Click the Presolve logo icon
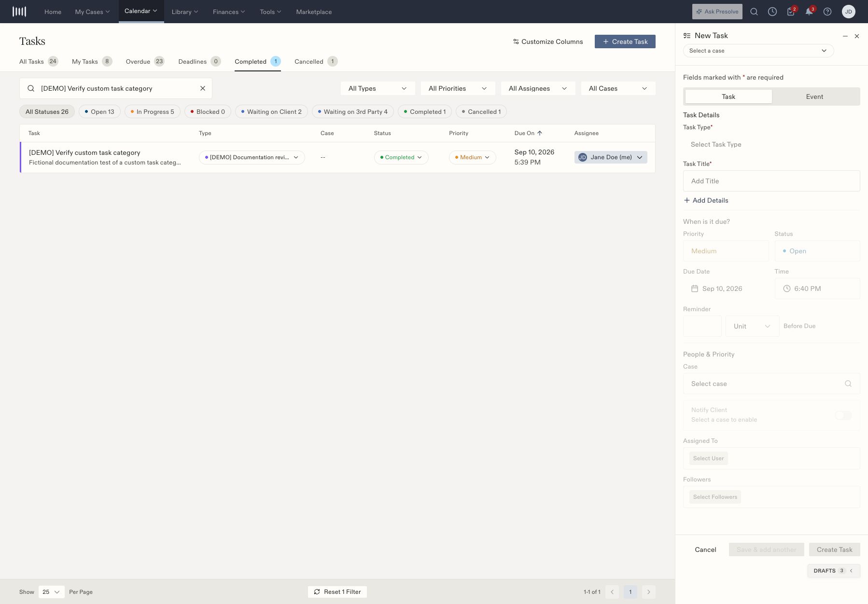Viewport: 868px width, 604px height. coord(19,12)
